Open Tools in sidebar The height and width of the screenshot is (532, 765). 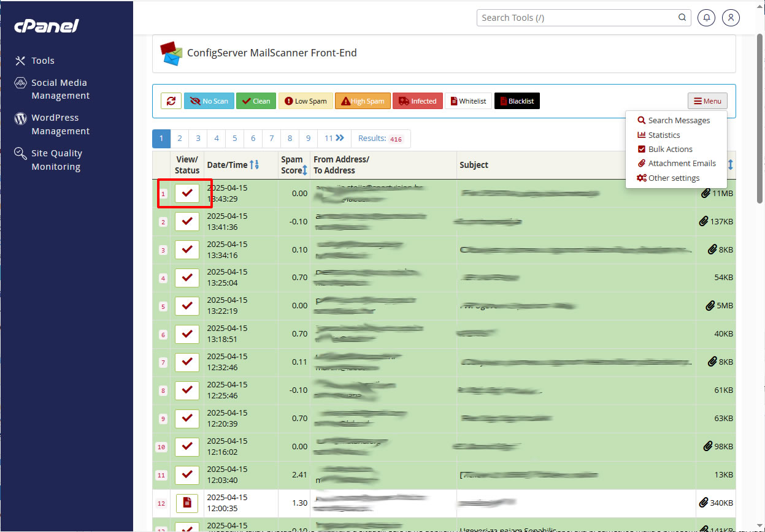click(x=35, y=61)
